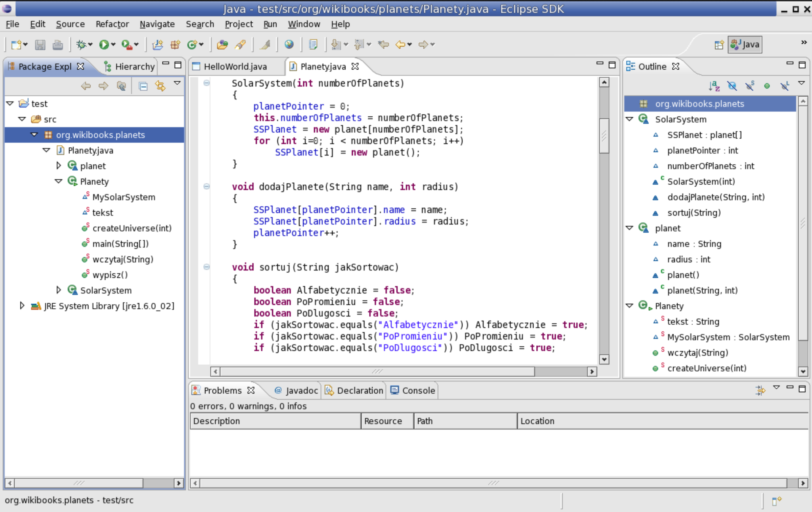Toggle Hide Non-Public Members in Outline
Image resolution: width=812 pixels, height=512 pixels.
click(767, 86)
